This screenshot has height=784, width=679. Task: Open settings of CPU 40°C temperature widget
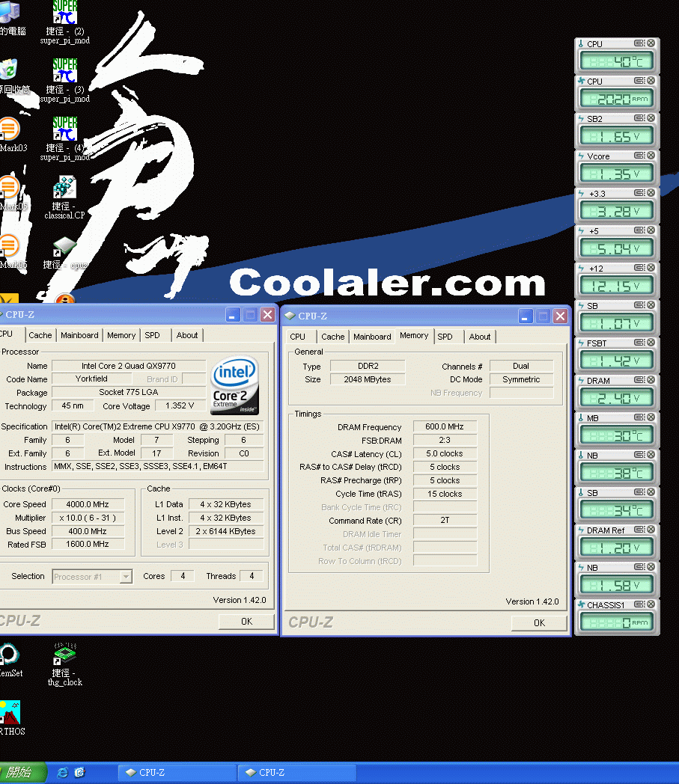click(639, 43)
